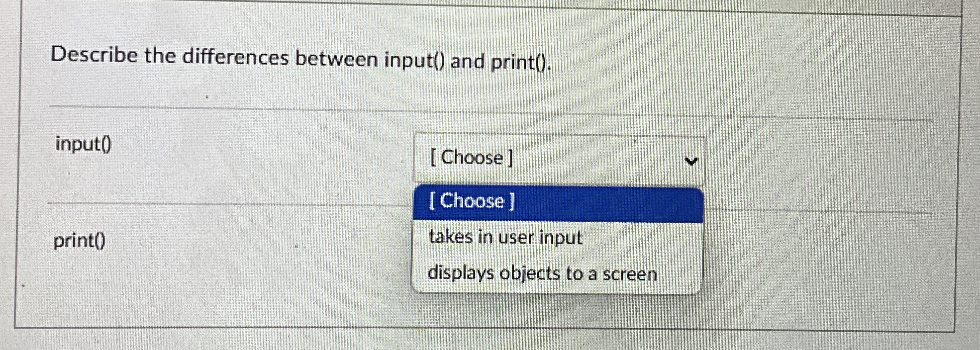The height and width of the screenshot is (350, 980).
Task: Pick the second option in the dropdown list
Action: pos(504,238)
